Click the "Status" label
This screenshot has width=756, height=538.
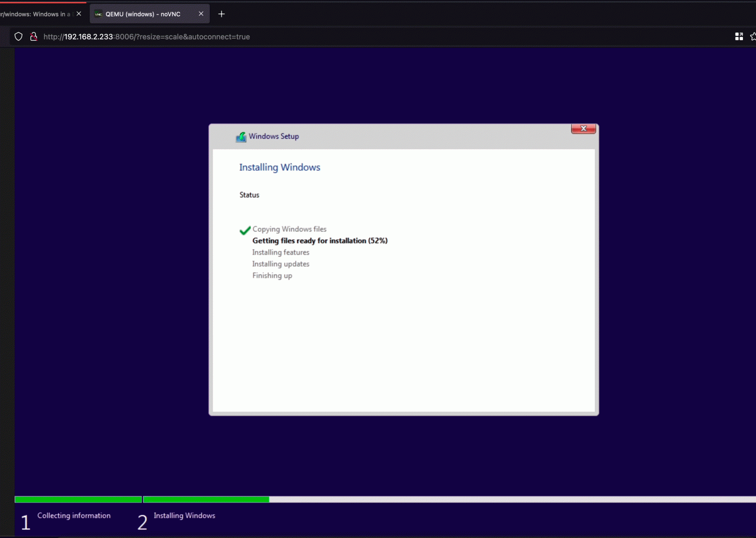[249, 195]
